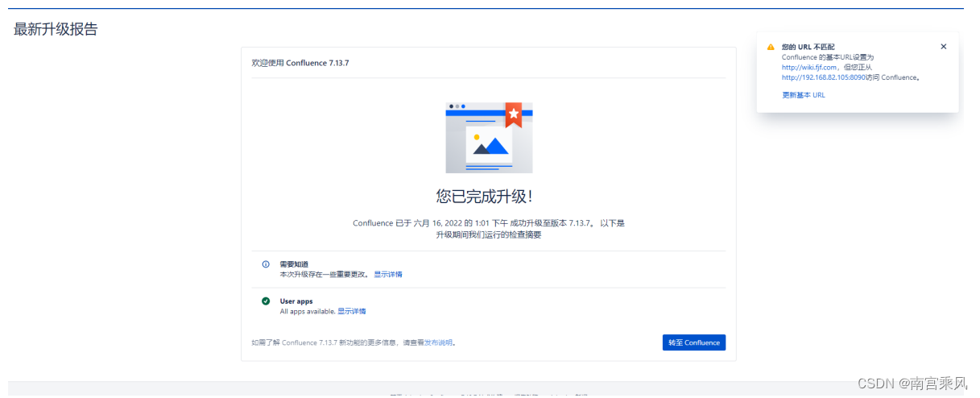Screen dimensions: 980x398
Task: Select the 需要知道 label
Action: (x=294, y=264)
